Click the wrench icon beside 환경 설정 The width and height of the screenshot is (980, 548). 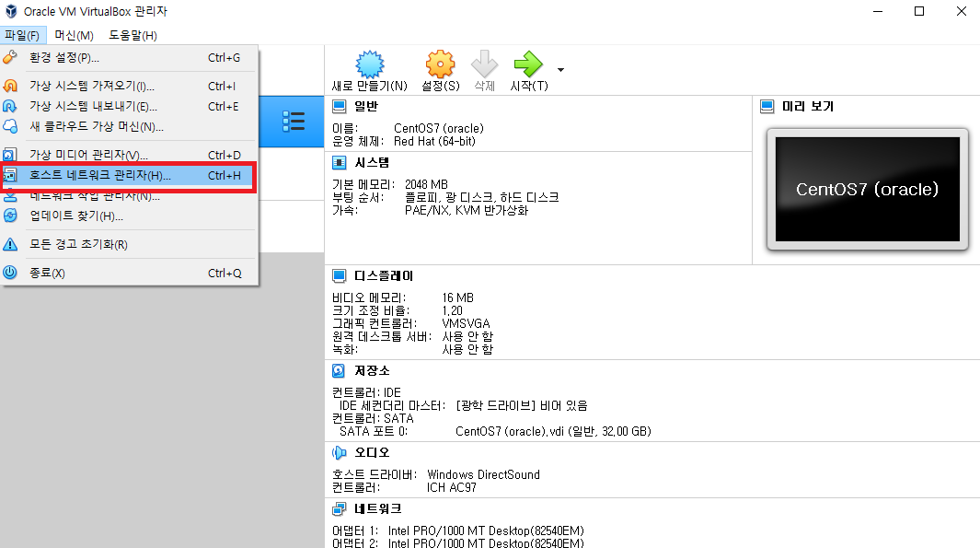click(10, 57)
